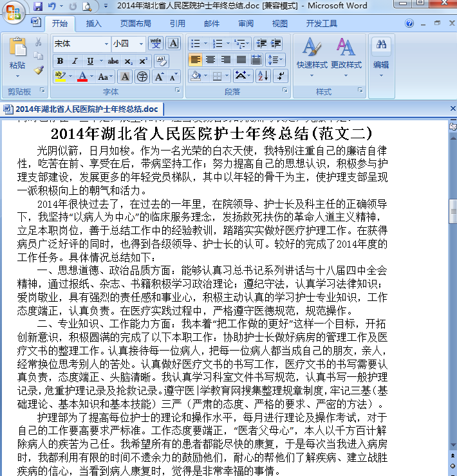Open print preview icon in quick access toolbar

tap(87, 6)
